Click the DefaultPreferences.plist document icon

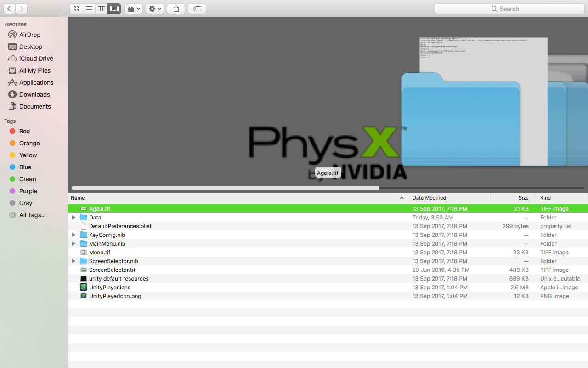click(x=84, y=226)
